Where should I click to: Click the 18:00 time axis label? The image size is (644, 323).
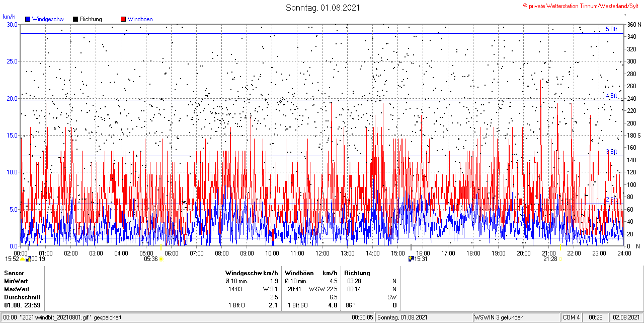[473, 253]
